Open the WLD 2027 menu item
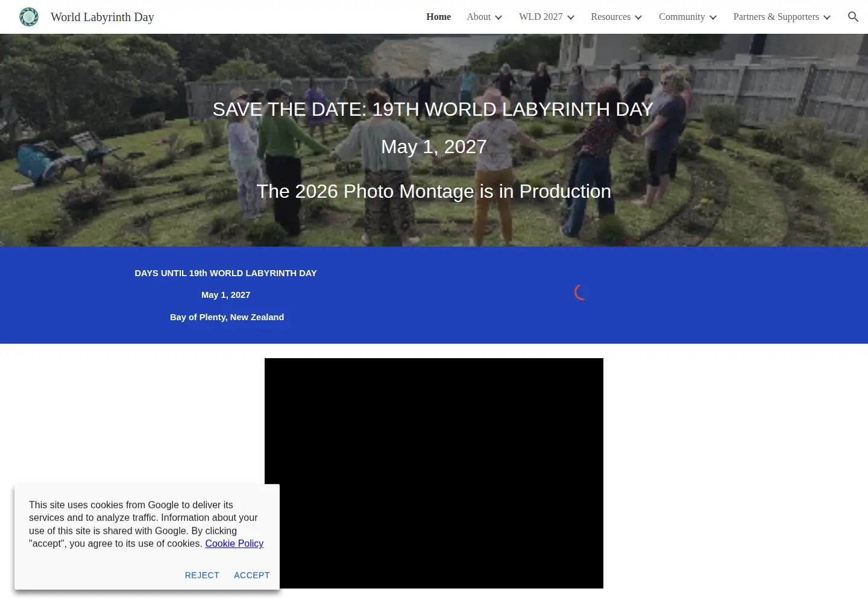Screen dimensions: 868x603 [541, 17]
